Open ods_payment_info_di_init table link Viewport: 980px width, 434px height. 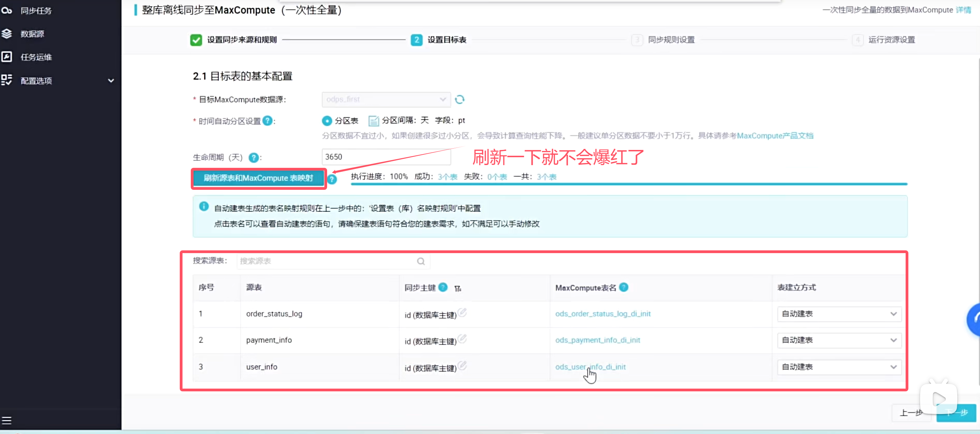click(597, 340)
